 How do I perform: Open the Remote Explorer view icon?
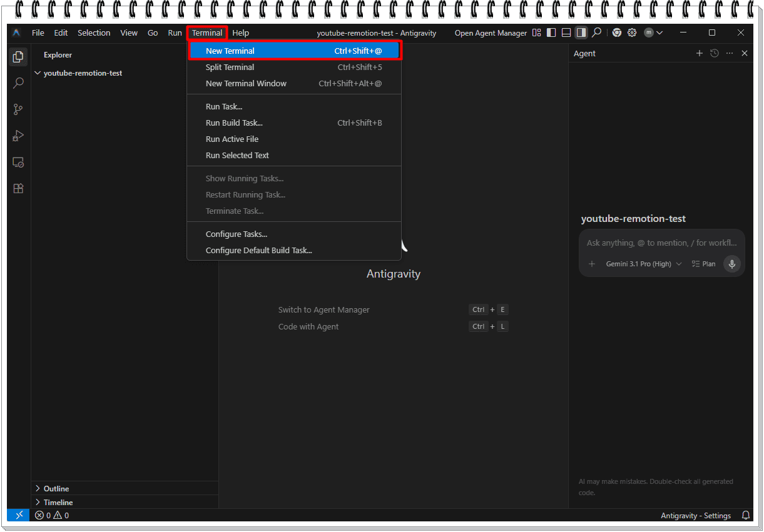(19, 162)
